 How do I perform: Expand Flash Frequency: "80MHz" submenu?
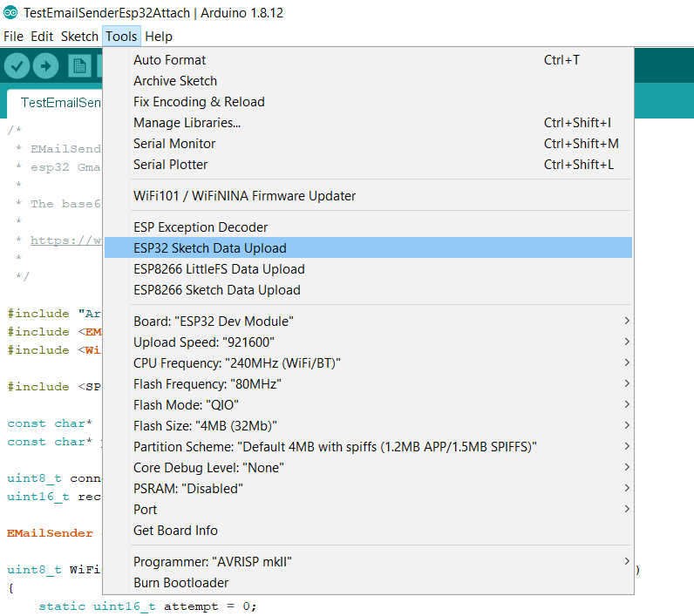click(x=368, y=384)
